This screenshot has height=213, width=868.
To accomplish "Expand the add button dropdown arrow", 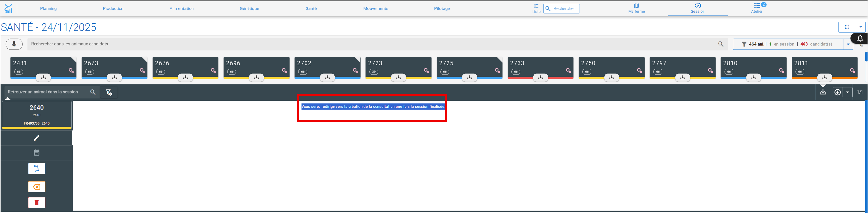I will (847, 92).
